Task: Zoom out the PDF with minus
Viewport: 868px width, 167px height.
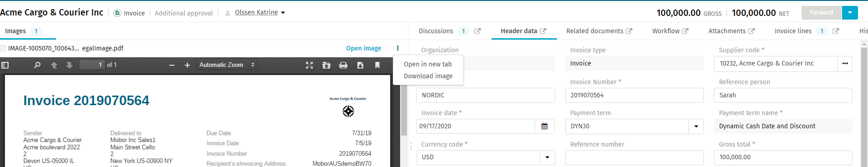Action: click(x=172, y=65)
